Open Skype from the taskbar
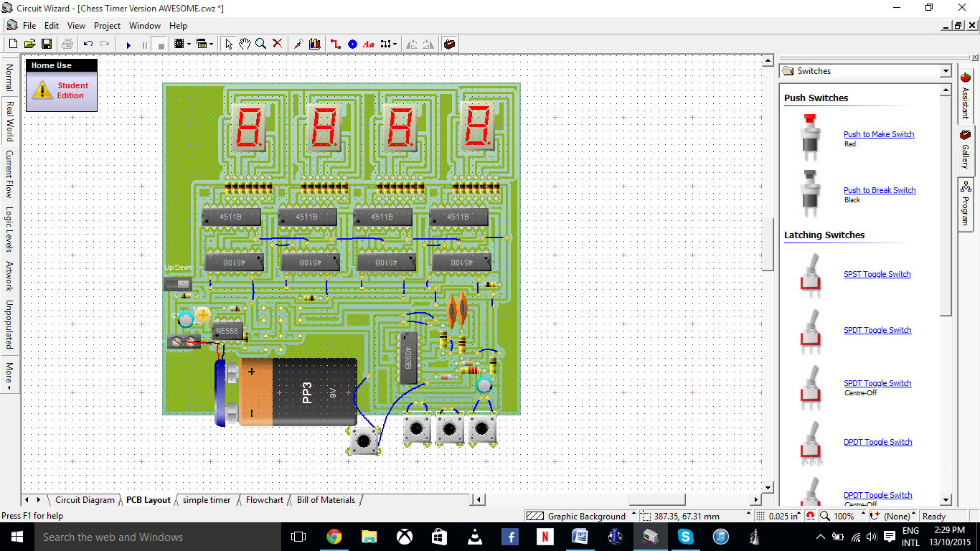Image resolution: width=980 pixels, height=551 pixels. [x=686, y=537]
